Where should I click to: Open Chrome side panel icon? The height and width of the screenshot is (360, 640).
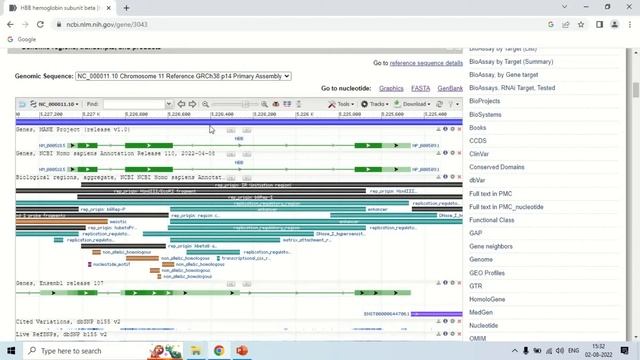[599, 24]
